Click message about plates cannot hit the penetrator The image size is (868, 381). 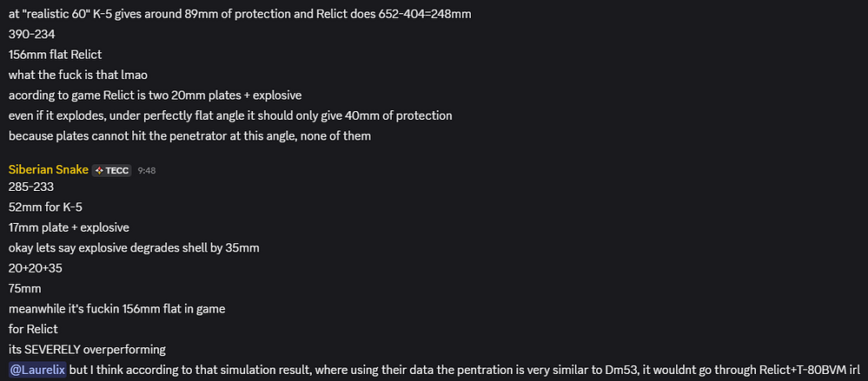tap(190, 136)
